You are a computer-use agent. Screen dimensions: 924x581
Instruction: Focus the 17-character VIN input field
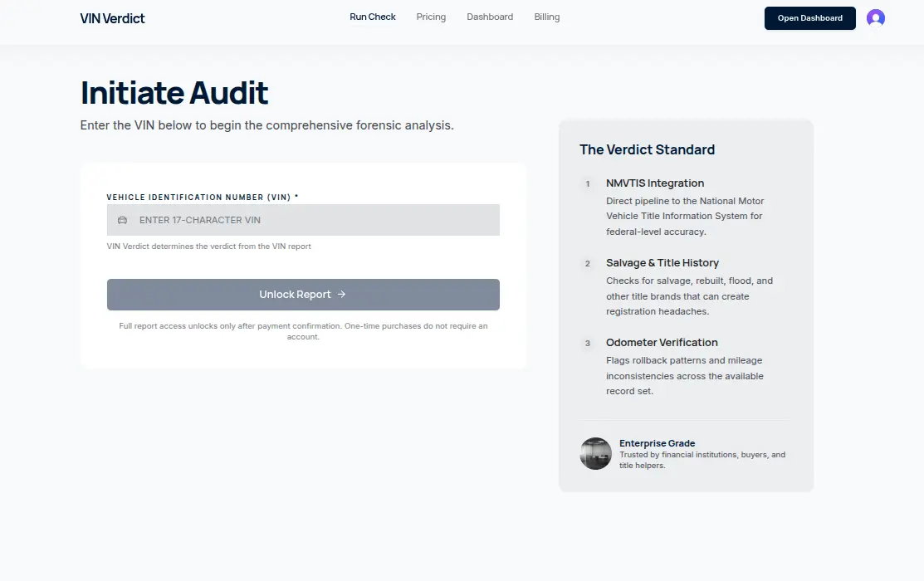(x=303, y=220)
